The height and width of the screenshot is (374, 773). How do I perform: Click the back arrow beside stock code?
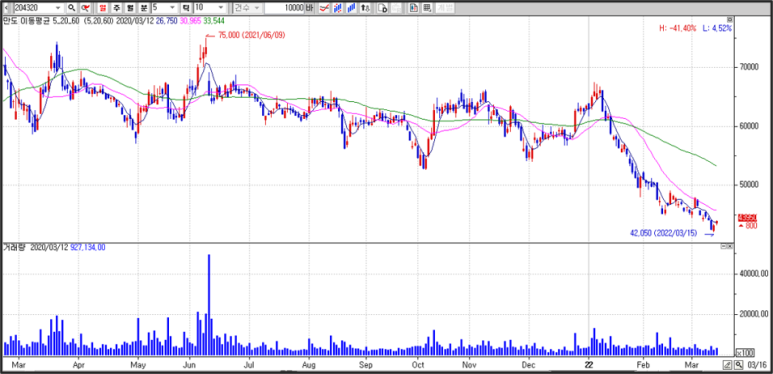coord(6,8)
